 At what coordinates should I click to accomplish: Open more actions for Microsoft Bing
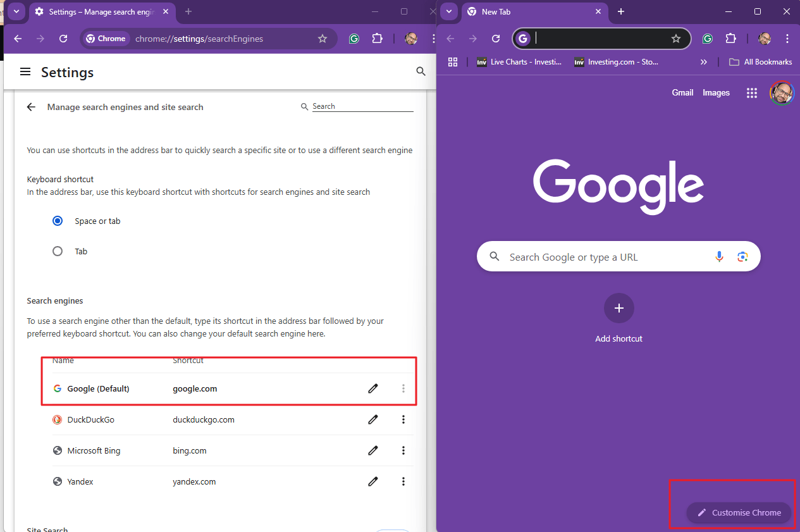[x=403, y=450]
